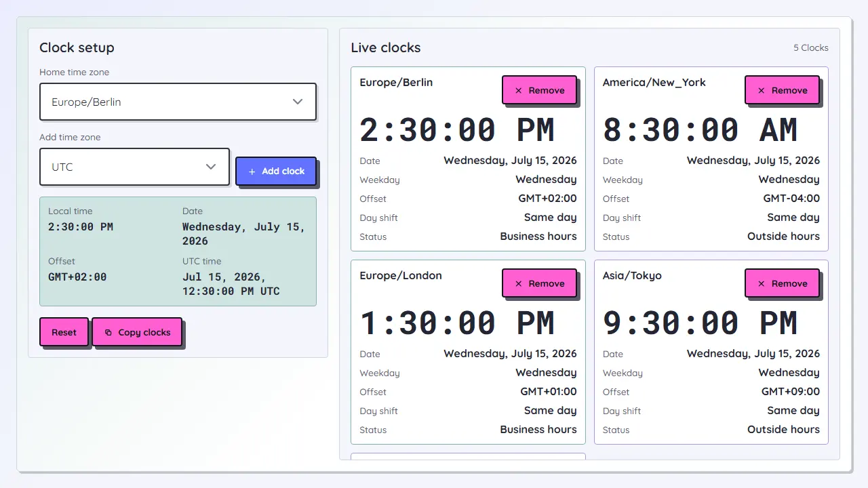868x488 pixels.
Task: Click the X icon on Asia/Tokyo's Remove button
Action: point(762,284)
